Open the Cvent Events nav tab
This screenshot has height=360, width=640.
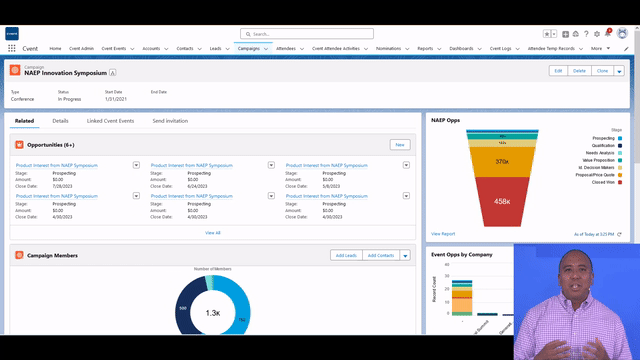(x=113, y=48)
